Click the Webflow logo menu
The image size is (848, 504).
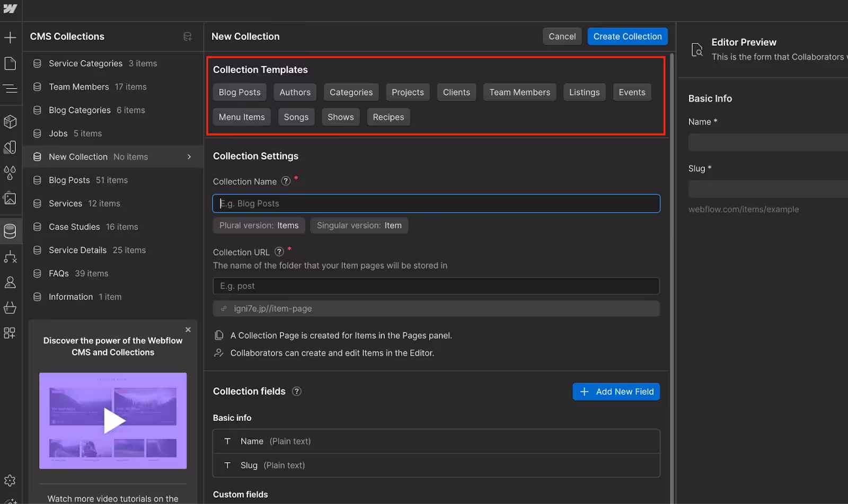pos(11,9)
